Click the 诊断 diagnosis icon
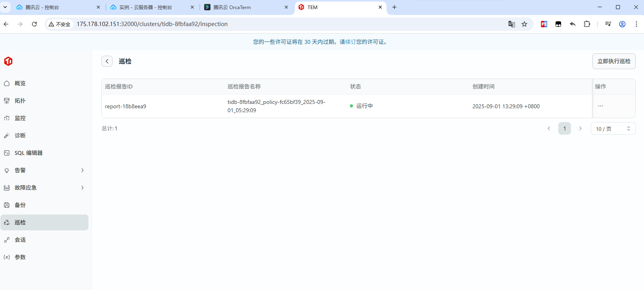Viewport: 644px width, 290px height. (7, 136)
